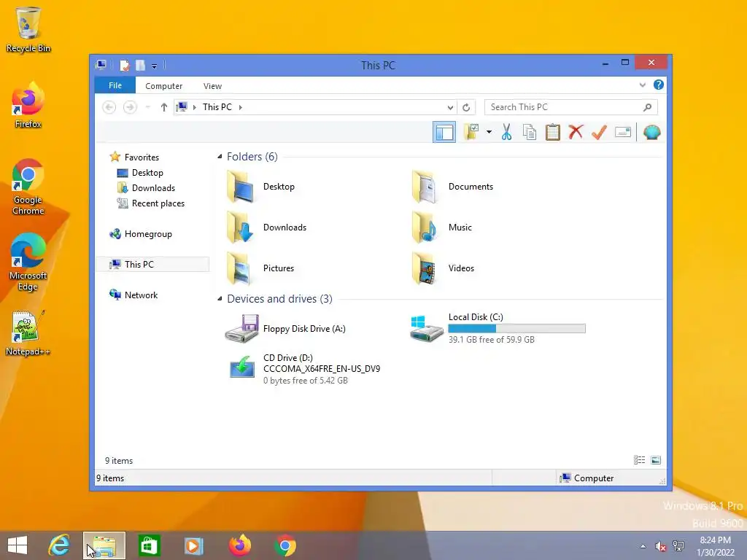Open the Windows Store taskbar icon
Viewport: 747px width, 560px height.
tap(149, 545)
